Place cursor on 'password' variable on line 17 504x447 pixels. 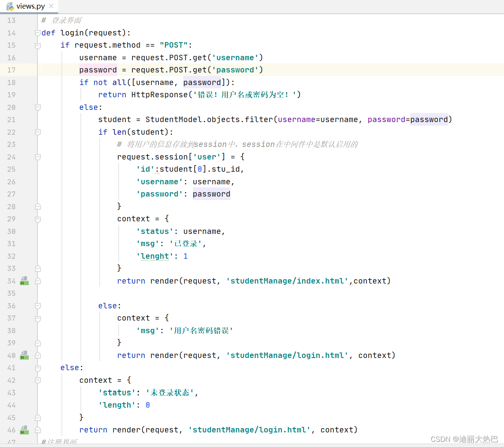tap(98, 70)
